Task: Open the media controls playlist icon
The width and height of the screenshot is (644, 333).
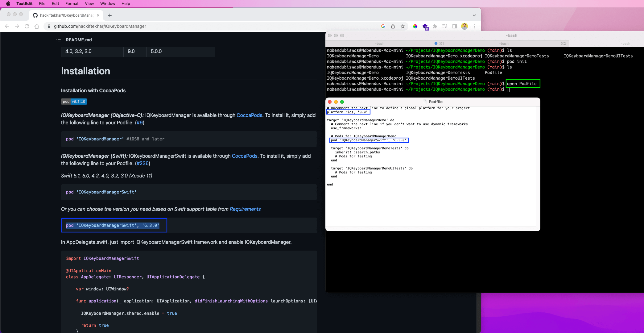Action: tap(444, 26)
